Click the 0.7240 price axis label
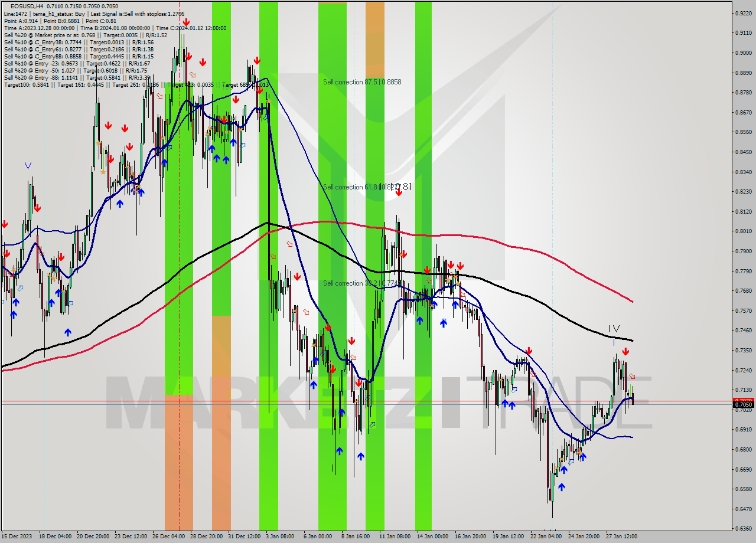Screen dimensions: 756x543 (x=742, y=370)
